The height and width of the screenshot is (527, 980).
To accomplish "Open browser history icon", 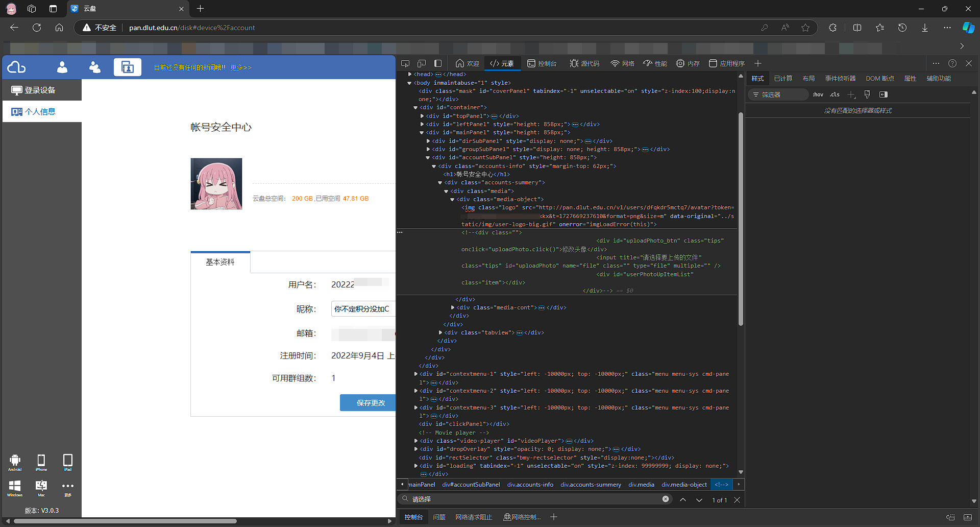I will pyautogui.click(x=902, y=28).
